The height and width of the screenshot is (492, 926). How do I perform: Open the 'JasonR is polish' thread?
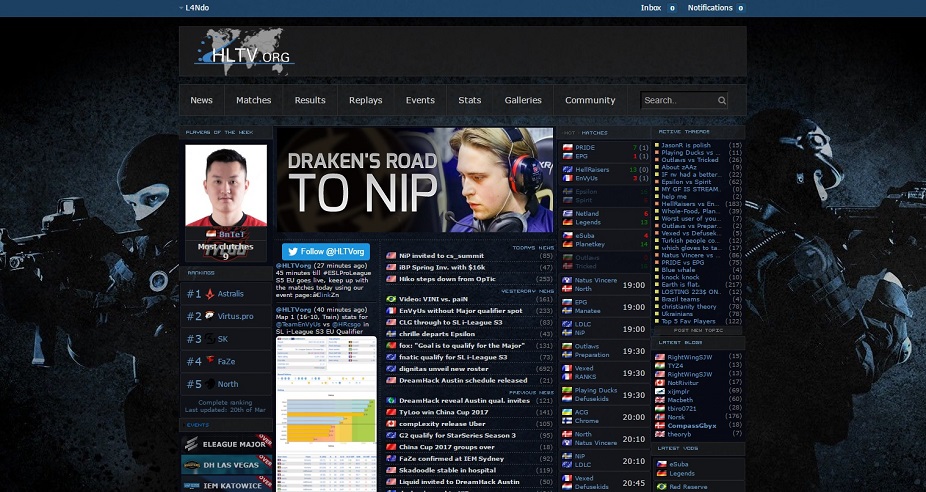686,145
